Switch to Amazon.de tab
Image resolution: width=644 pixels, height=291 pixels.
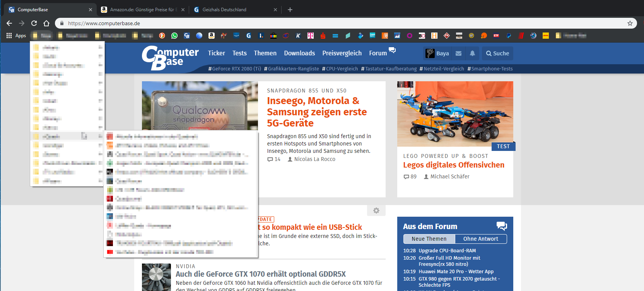(x=142, y=10)
